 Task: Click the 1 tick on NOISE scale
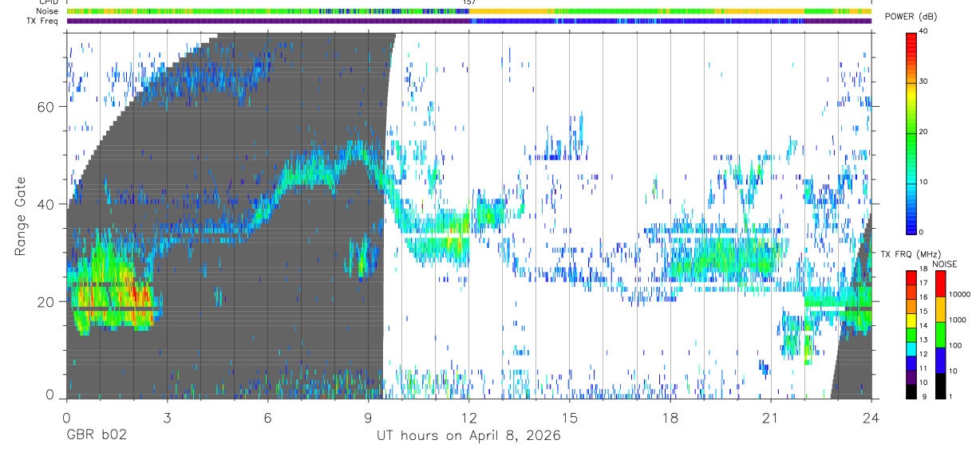tap(950, 397)
